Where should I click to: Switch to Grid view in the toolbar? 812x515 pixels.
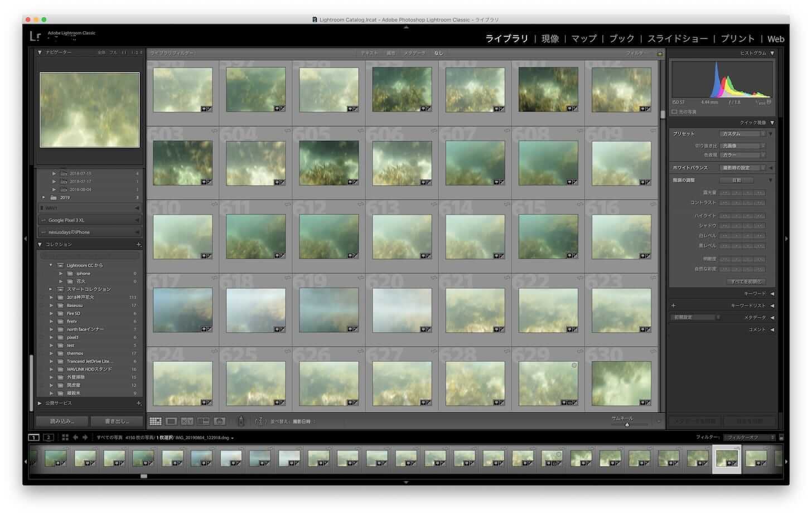click(x=156, y=421)
